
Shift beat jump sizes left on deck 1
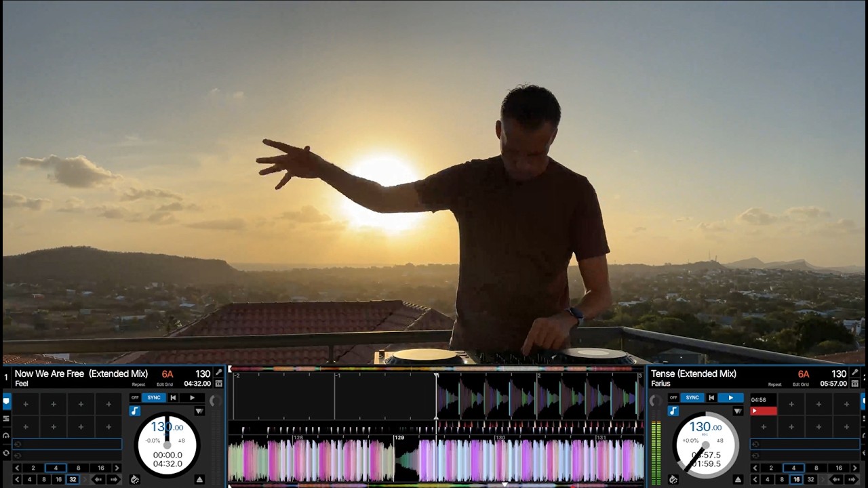[x=17, y=480]
